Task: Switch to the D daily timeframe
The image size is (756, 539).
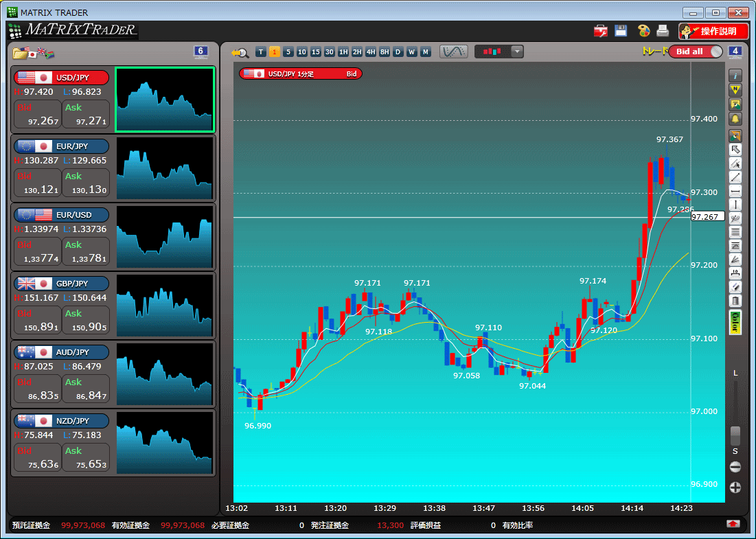Action: (x=398, y=52)
